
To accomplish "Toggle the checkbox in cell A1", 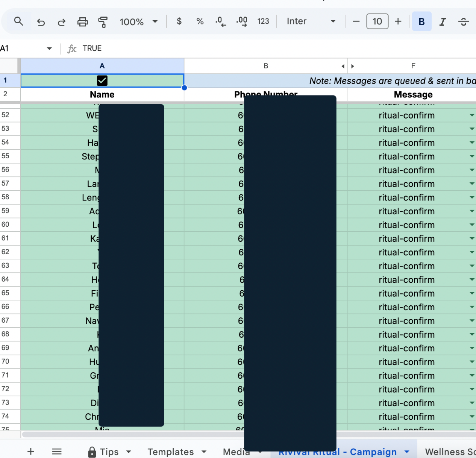I will pos(102,80).
